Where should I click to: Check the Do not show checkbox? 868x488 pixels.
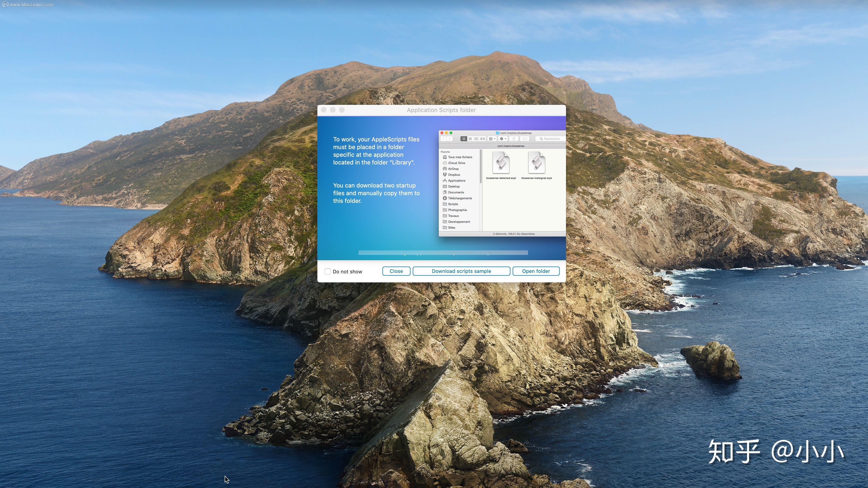328,271
